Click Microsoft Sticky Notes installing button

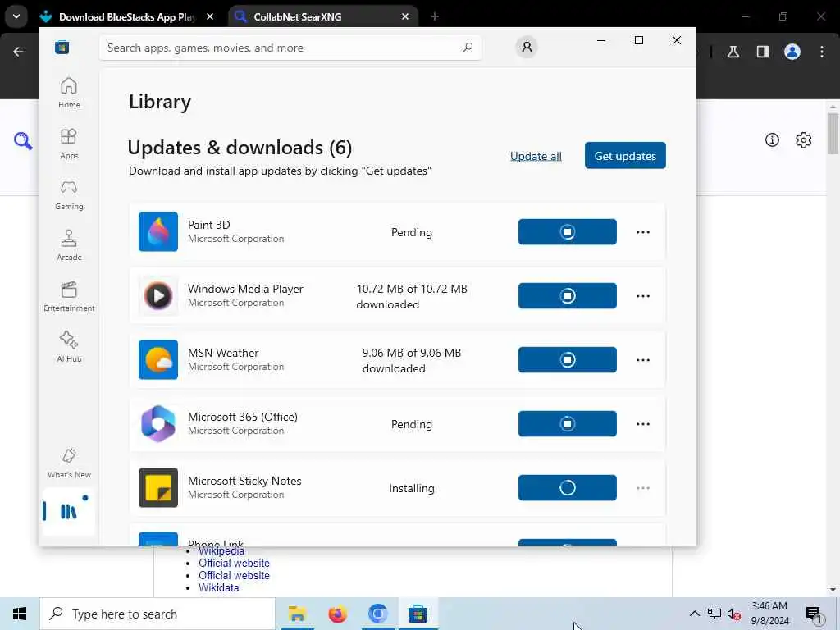[568, 487]
